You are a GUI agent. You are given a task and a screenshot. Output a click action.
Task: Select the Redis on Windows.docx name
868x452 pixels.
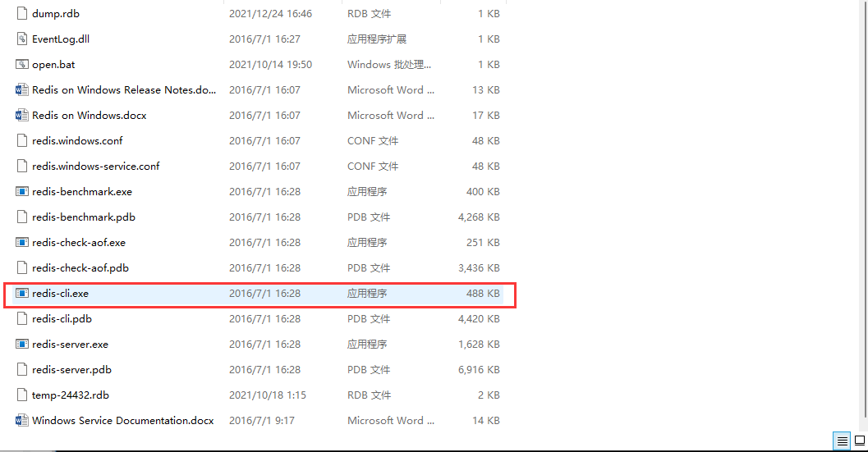click(90, 115)
